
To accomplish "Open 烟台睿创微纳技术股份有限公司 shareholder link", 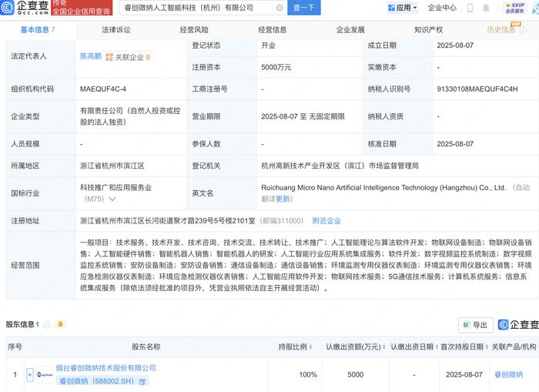I will click(x=106, y=368).
